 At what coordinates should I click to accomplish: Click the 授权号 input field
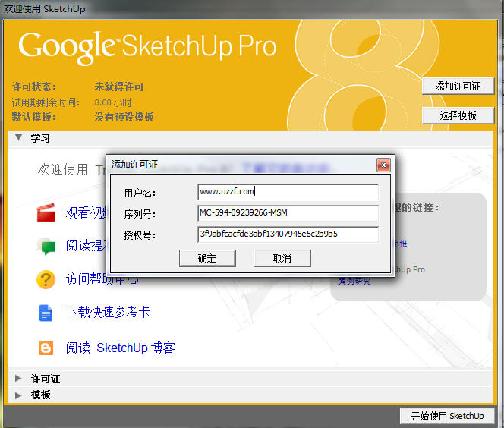pos(288,234)
